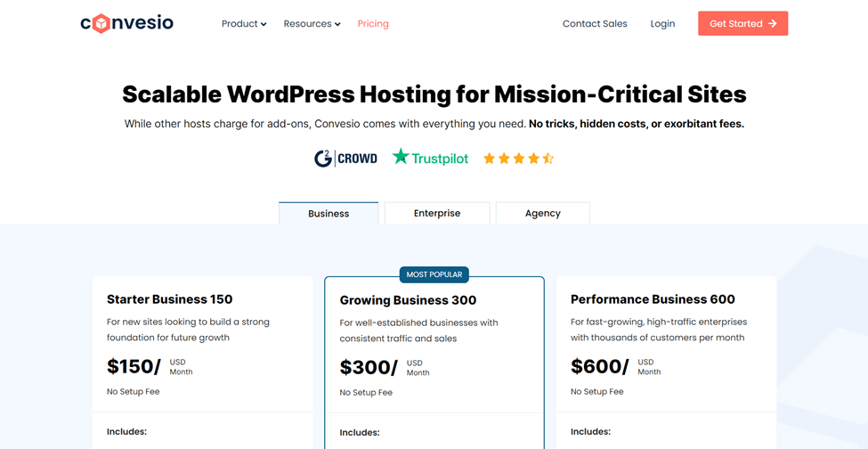Click the G2 Crowd logo
This screenshot has width=868, height=449.
coord(345,159)
